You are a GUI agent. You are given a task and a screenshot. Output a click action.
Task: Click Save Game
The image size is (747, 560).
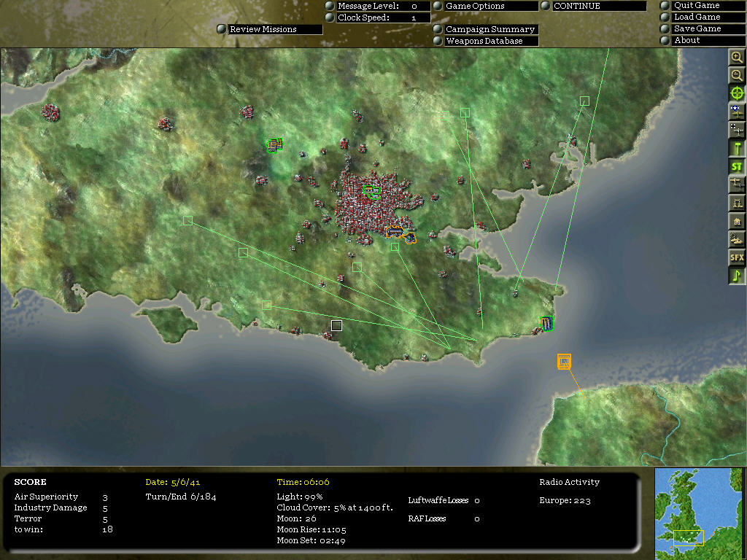(x=709, y=28)
